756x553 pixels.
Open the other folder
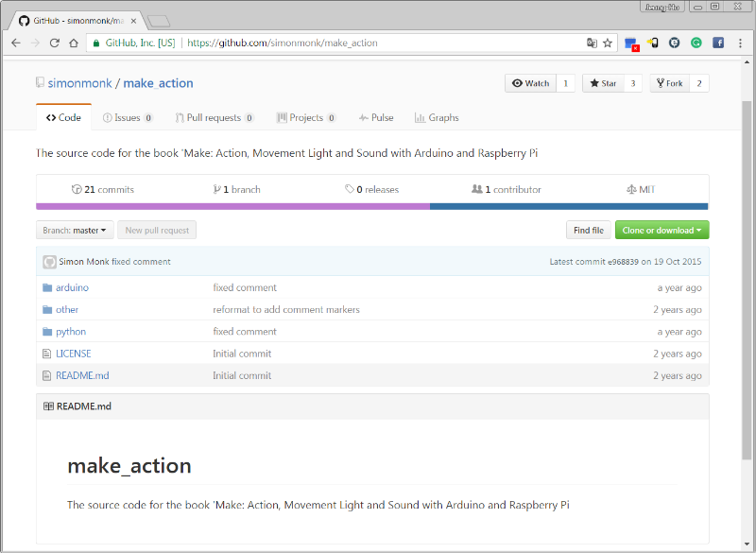pyautogui.click(x=67, y=309)
